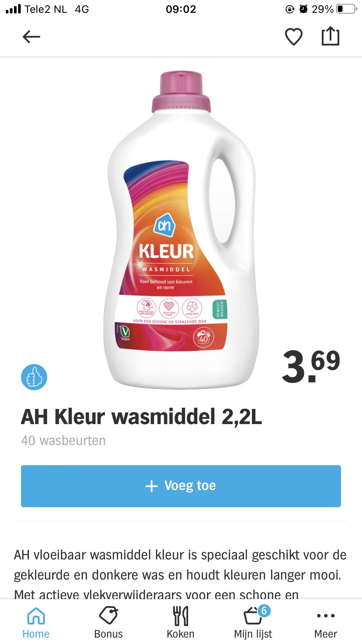
Task: Tap the detergent bottle product image
Action: (x=181, y=230)
